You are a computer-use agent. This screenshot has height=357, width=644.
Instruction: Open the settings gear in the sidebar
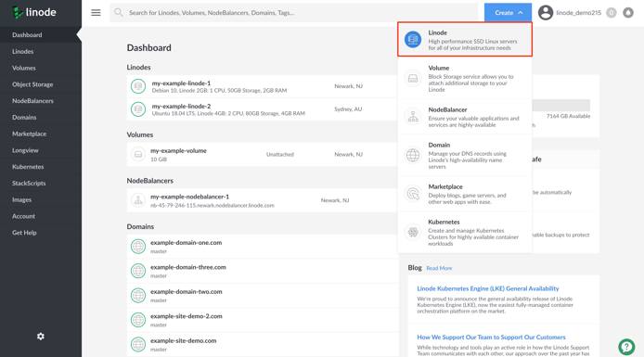pos(40,336)
